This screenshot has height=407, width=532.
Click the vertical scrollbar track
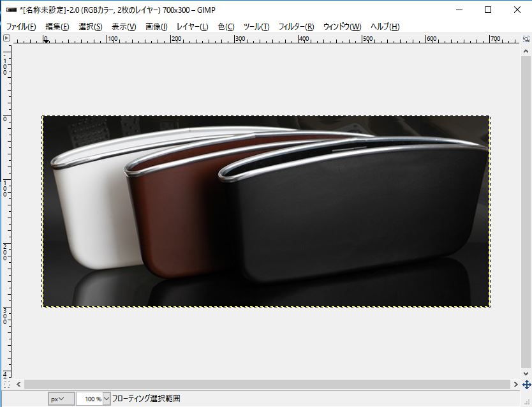point(526,212)
